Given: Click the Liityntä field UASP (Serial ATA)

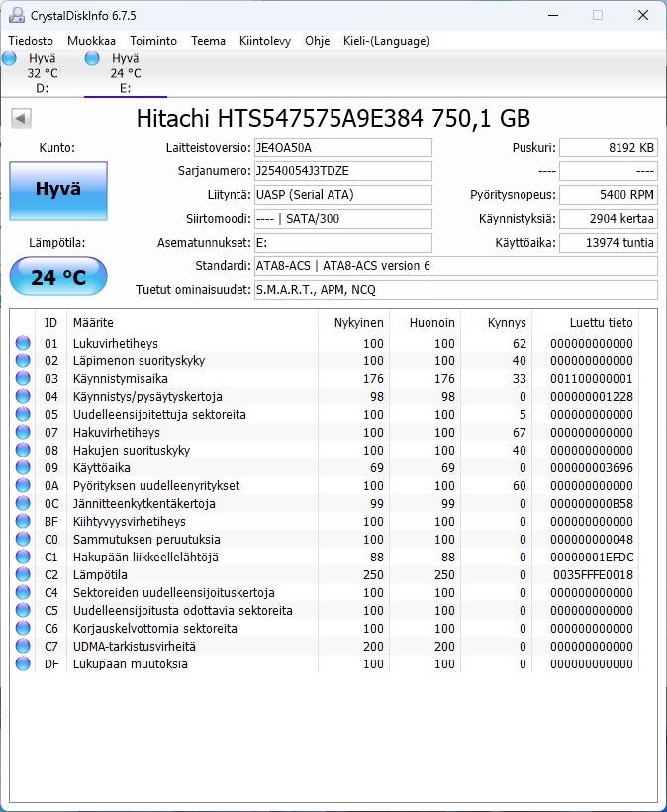Looking at the screenshot, I should coord(343,195).
